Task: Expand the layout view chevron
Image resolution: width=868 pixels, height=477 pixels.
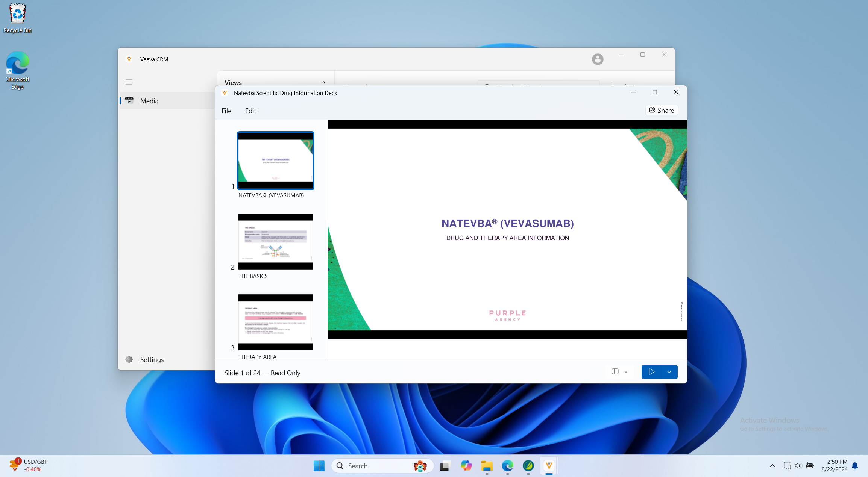Action: coord(626,371)
